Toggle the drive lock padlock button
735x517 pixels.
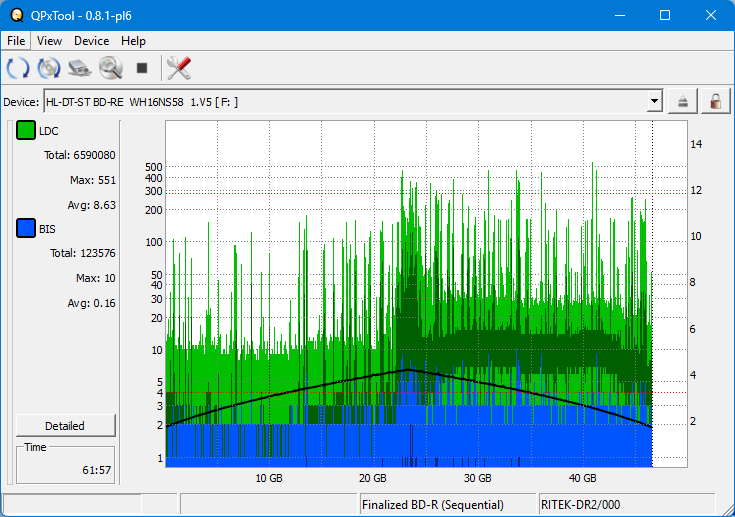click(714, 101)
